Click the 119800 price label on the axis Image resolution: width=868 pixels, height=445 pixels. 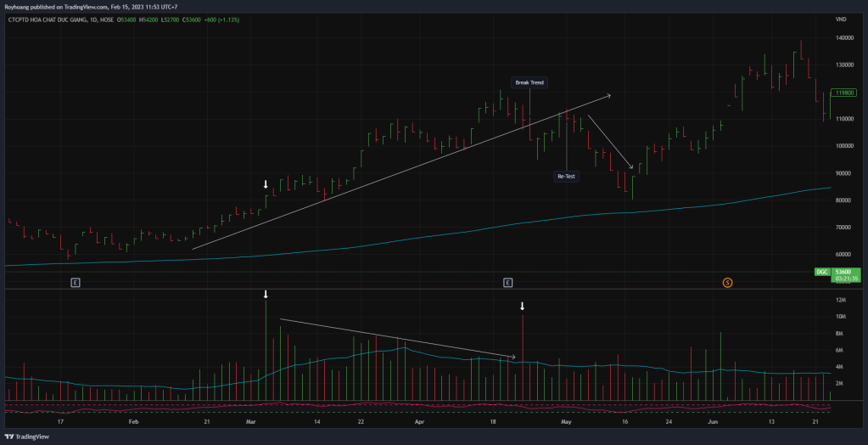[x=843, y=93]
